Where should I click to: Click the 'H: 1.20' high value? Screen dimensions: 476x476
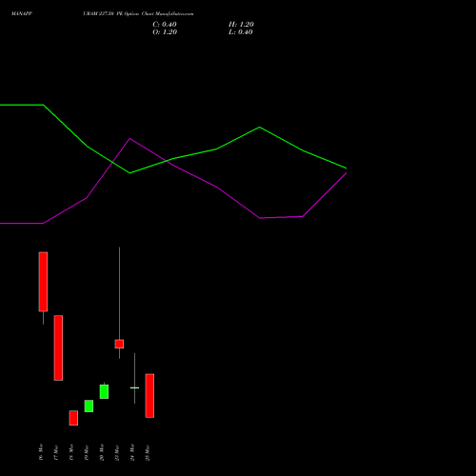(x=241, y=25)
